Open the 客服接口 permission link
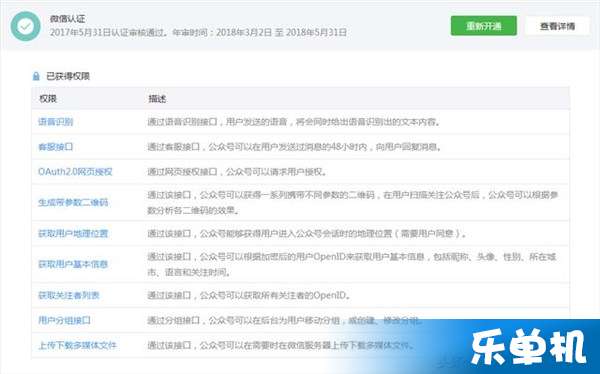 coord(55,147)
